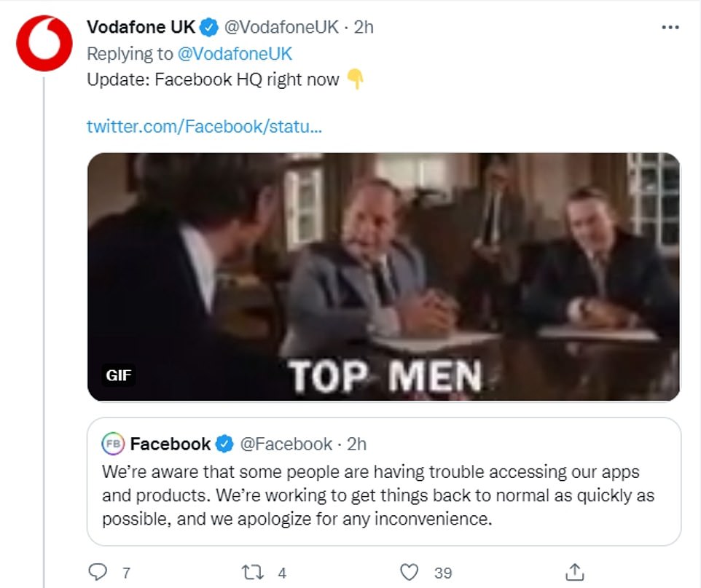Open the quoted Facebook tweet text
This screenshot has width=701, height=588.
pyautogui.click(x=377, y=495)
